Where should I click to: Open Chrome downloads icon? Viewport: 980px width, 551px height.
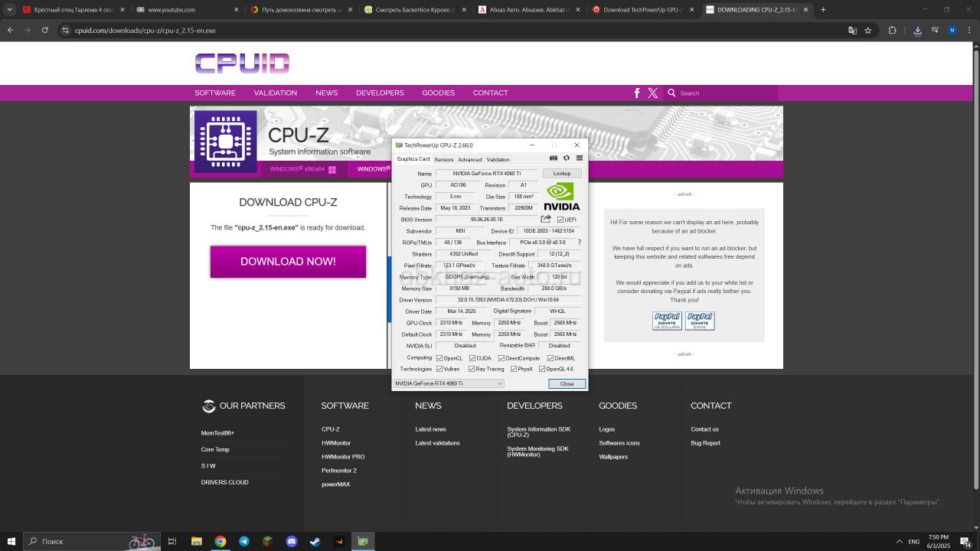pos(917,31)
